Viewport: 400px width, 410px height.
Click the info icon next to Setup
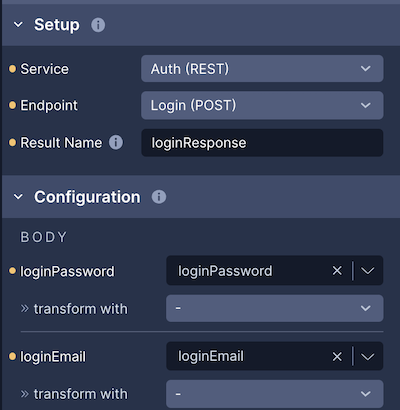(x=98, y=25)
